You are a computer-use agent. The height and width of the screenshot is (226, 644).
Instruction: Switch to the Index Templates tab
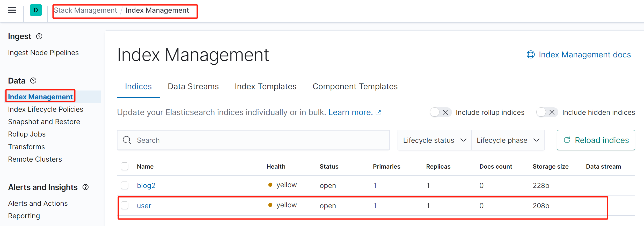pos(266,86)
